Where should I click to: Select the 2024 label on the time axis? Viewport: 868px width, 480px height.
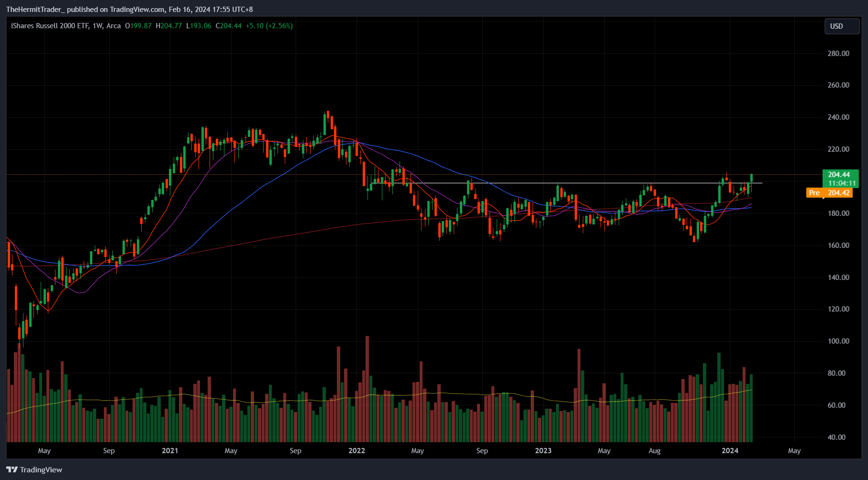(x=731, y=451)
